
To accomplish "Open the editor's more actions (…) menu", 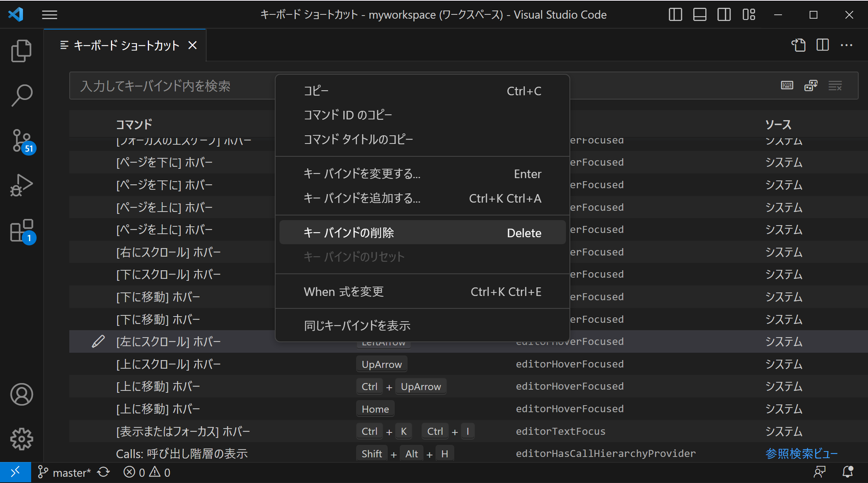I will pos(847,45).
